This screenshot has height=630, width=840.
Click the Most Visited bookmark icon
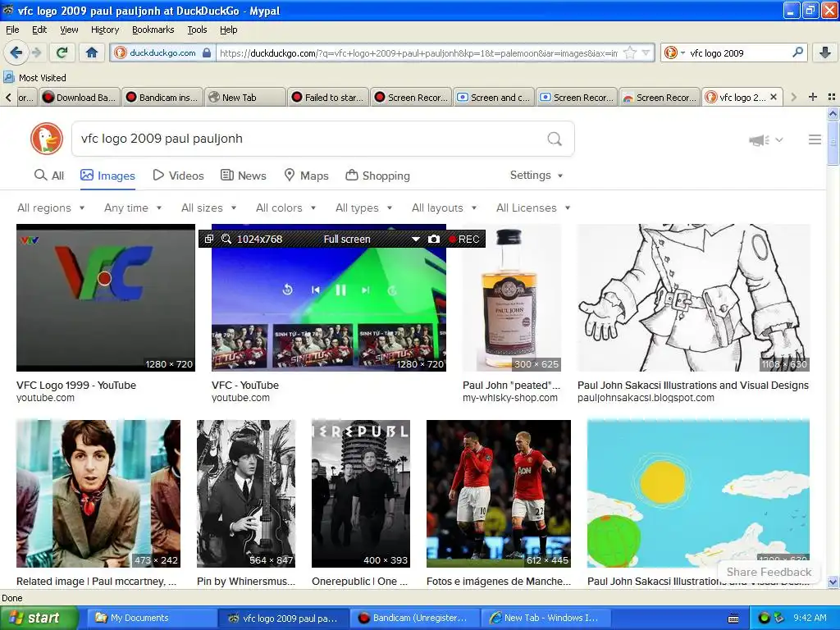[8, 77]
